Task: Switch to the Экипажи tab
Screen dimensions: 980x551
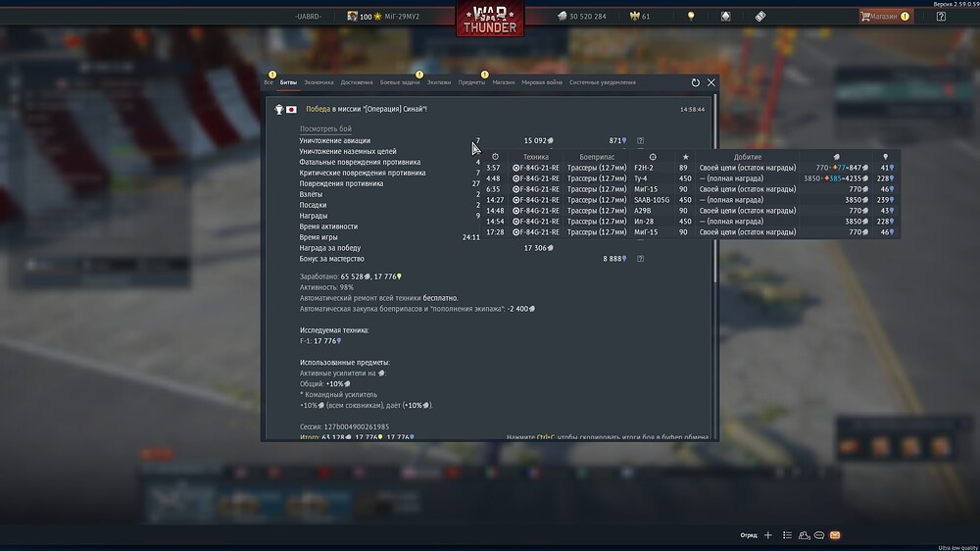Action: pyautogui.click(x=439, y=82)
